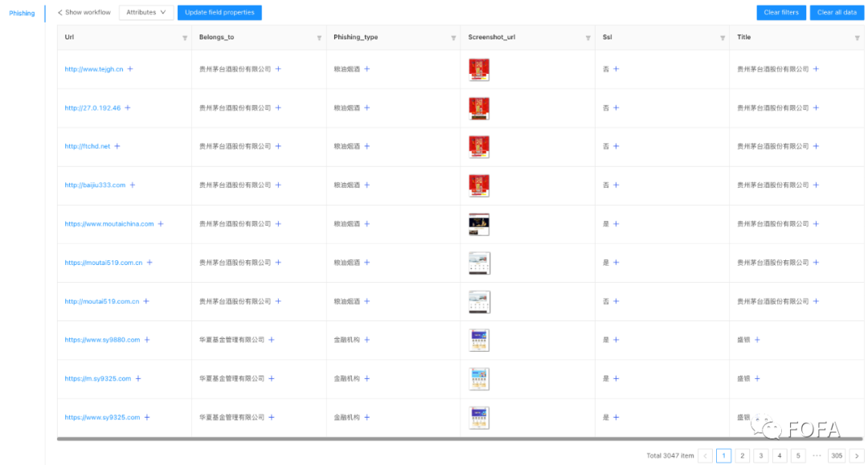Go to pagination page 4
The width and height of the screenshot is (868, 465).
coord(780,455)
